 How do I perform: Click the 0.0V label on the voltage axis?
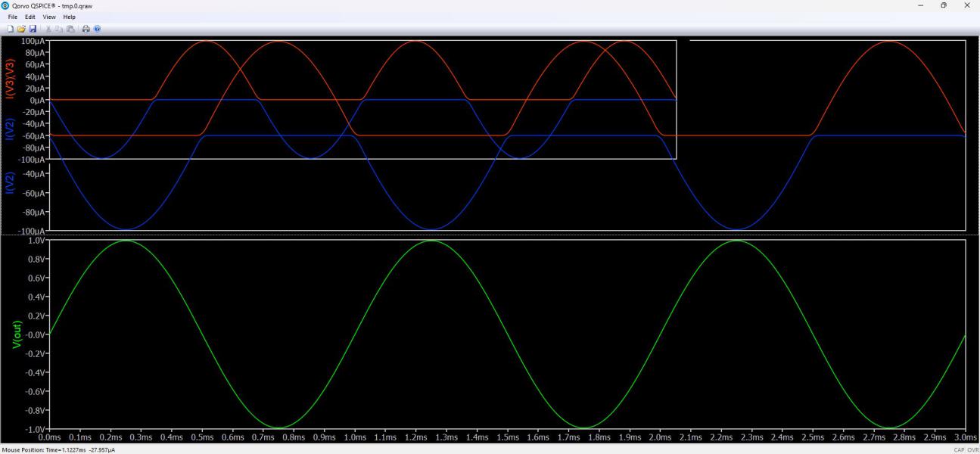click(36, 334)
